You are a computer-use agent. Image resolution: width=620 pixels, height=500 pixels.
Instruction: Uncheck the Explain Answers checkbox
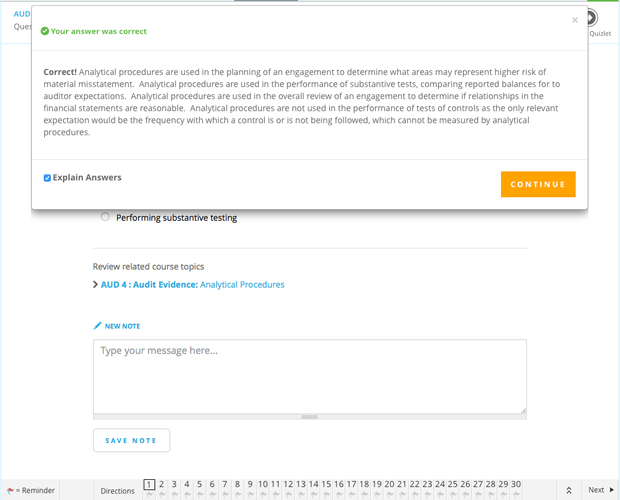click(47, 178)
